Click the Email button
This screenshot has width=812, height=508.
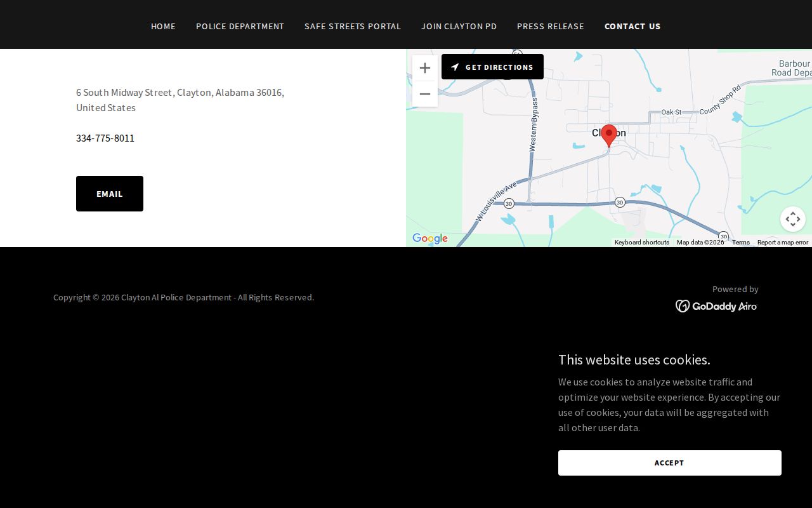[x=110, y=194]
